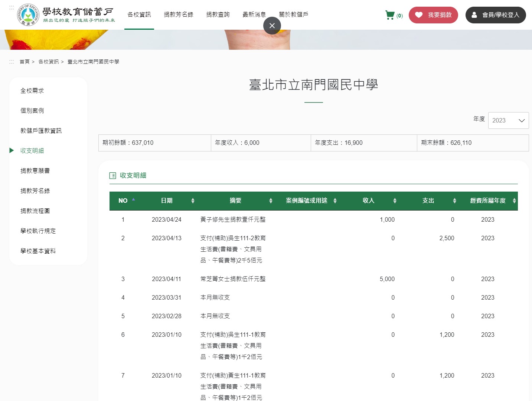
Task: Sort table by the 摘要 column
Action: [235, 200]
